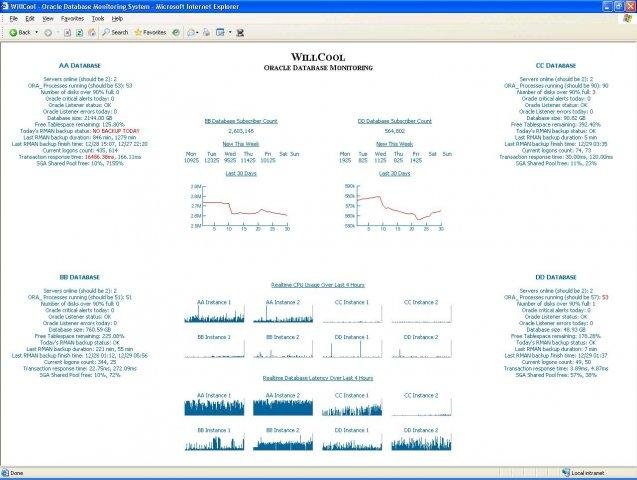Click AA Instance 1 latency chart

214,407
